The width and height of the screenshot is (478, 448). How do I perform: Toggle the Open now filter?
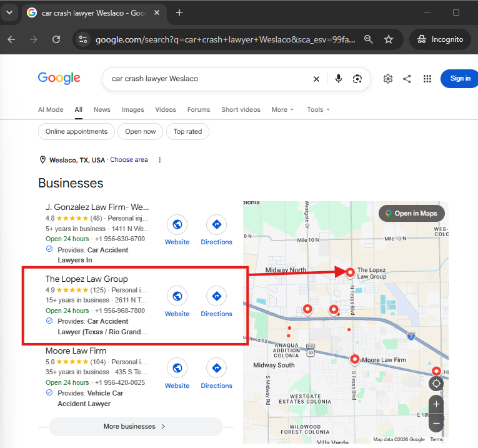pos(140,132)
